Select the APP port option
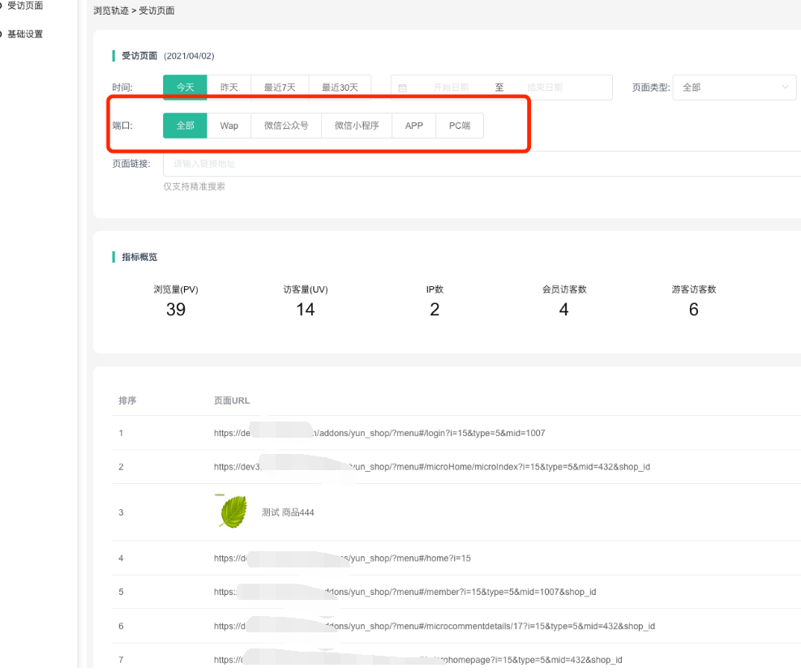This screenshot has height=672, width=801. pos(414,126)
